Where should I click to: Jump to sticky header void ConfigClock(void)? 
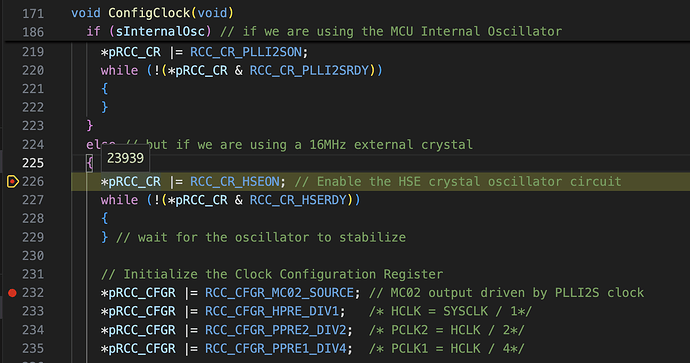[152, 13]
